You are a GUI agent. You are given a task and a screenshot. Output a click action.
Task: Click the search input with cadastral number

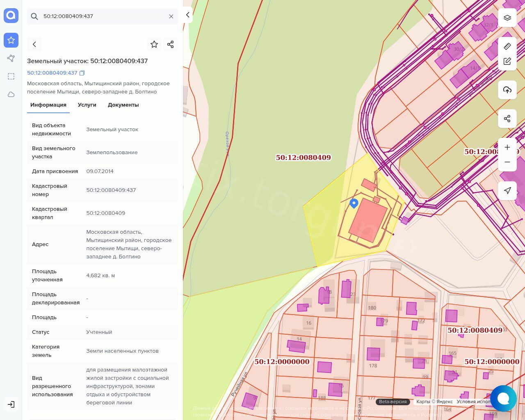(x=103, y=16)
